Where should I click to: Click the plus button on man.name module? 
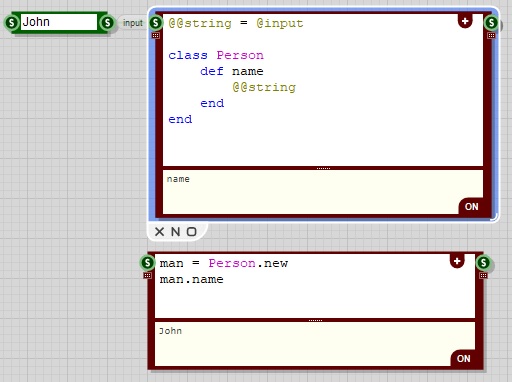[457, 261]
